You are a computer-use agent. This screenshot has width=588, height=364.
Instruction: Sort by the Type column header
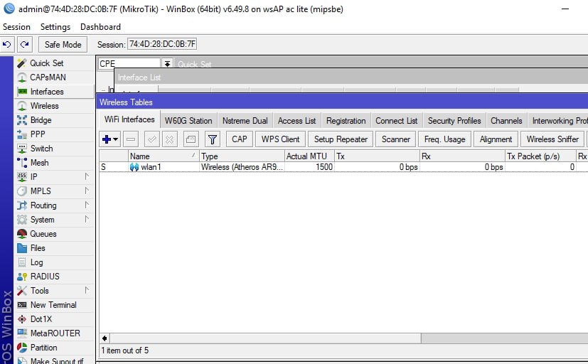[x=242, y=156]
